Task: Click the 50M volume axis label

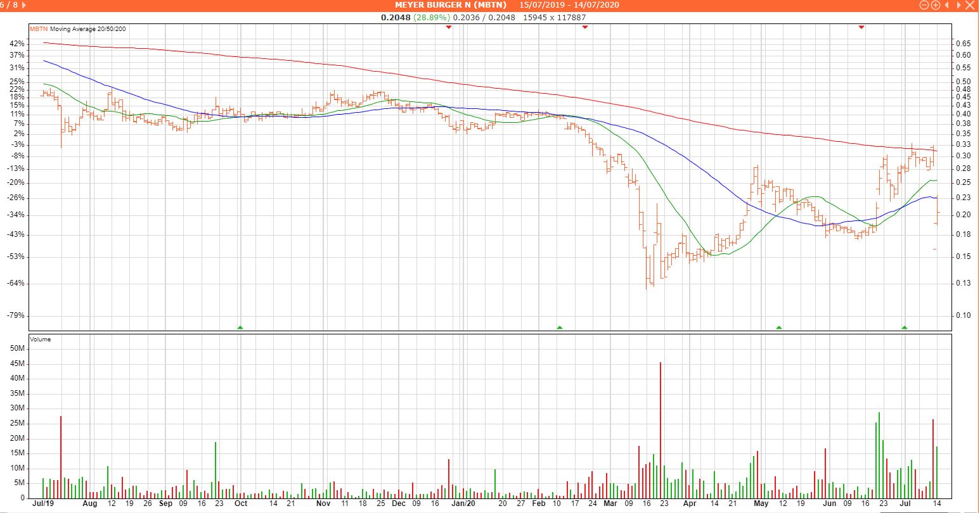Action: 18,349
